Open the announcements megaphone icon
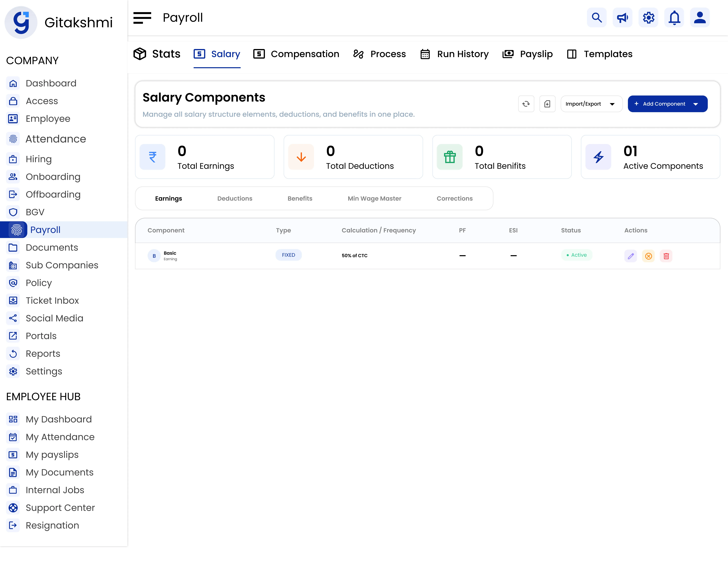The width and height of the screenshot is (728, 572). (x=622, y=17)
